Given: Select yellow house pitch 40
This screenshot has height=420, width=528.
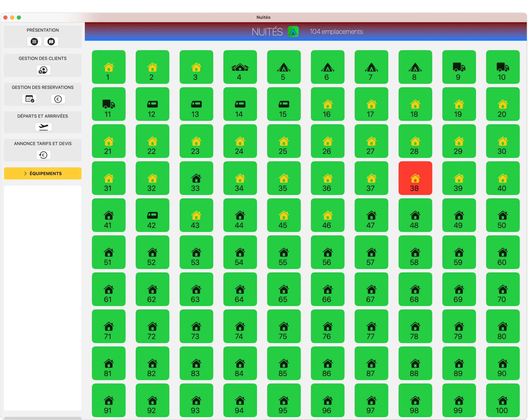Looking at the screenshot, I should coord(503,178).
